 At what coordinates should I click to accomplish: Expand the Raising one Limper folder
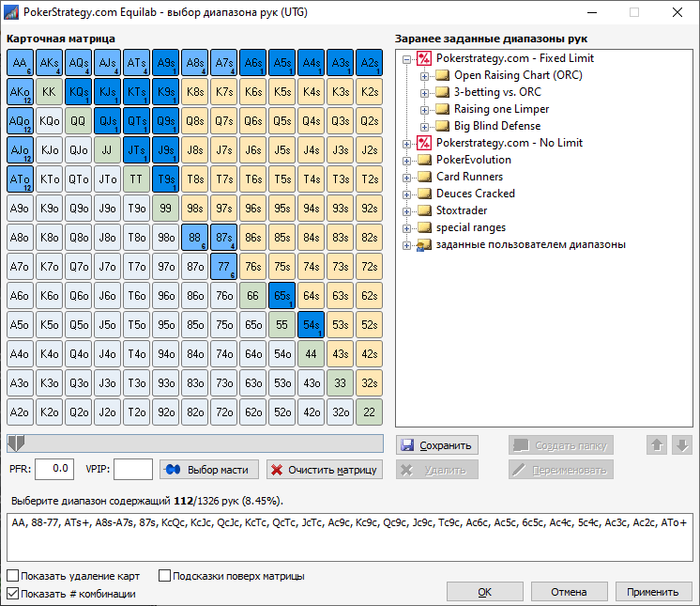[x=424, y=110]
